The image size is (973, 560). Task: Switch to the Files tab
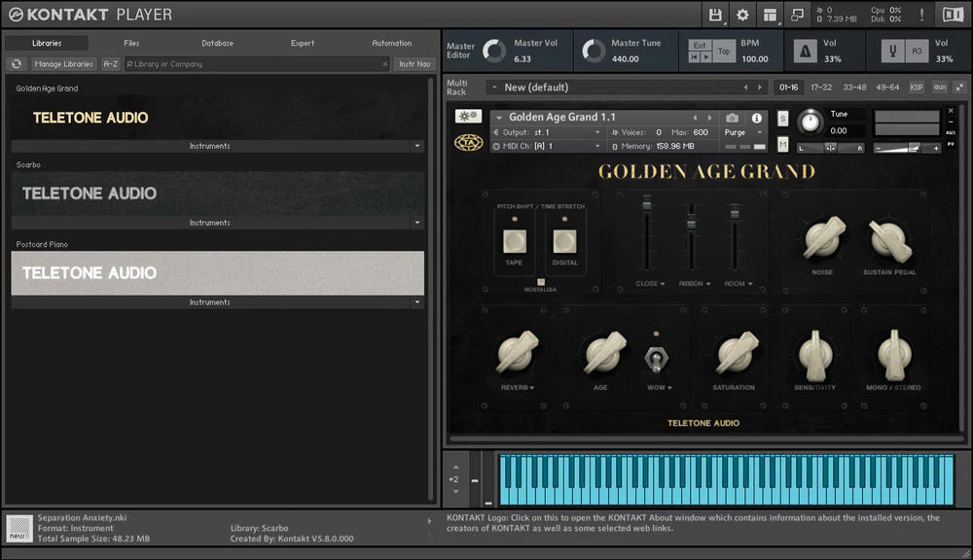[131, 44]
